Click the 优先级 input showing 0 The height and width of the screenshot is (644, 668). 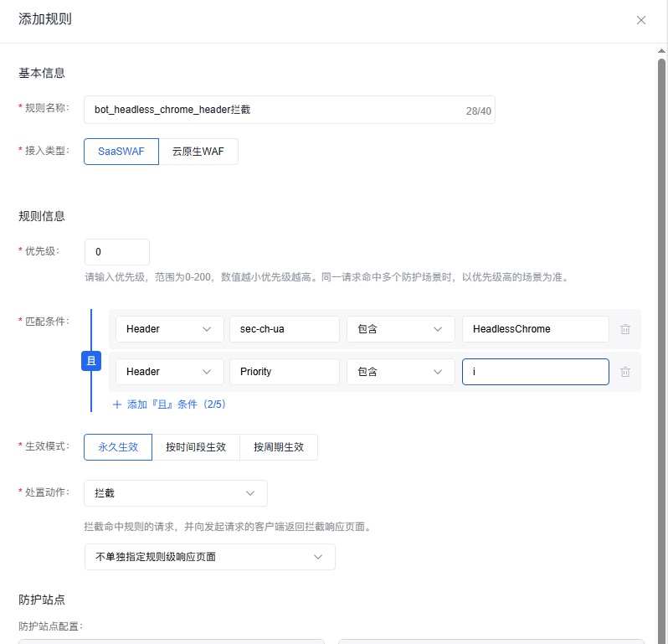tap(117, 252)
